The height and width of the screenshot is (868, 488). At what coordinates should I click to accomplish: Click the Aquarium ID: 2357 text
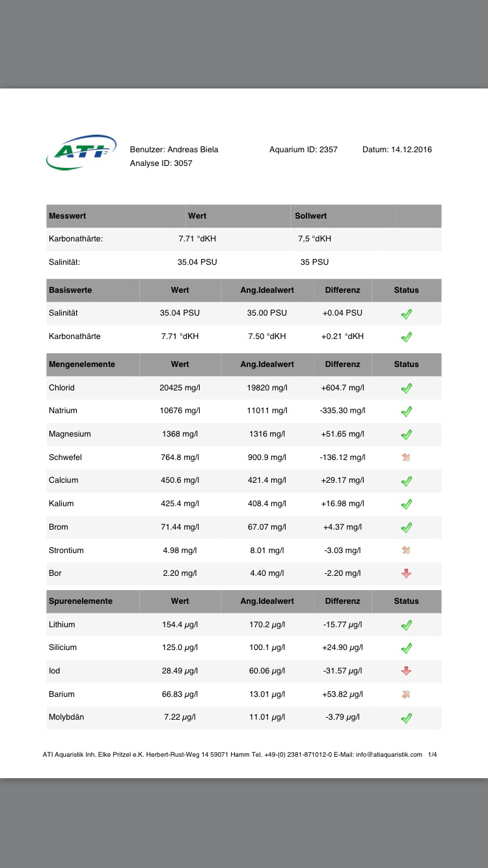[303, 150]
